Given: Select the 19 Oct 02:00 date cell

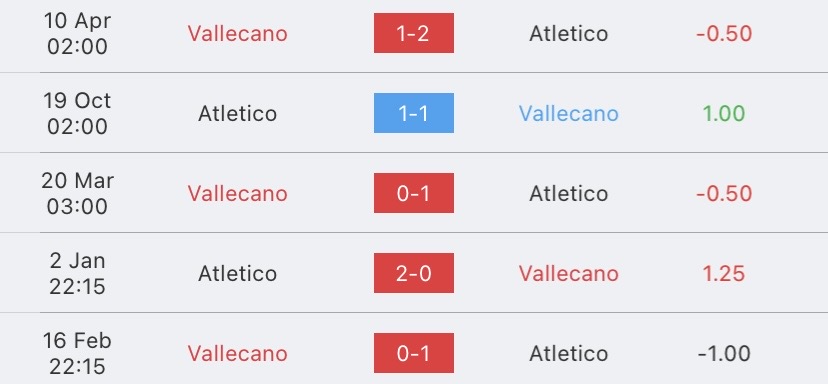Looking at the screenshot, I should click(77, 114).
